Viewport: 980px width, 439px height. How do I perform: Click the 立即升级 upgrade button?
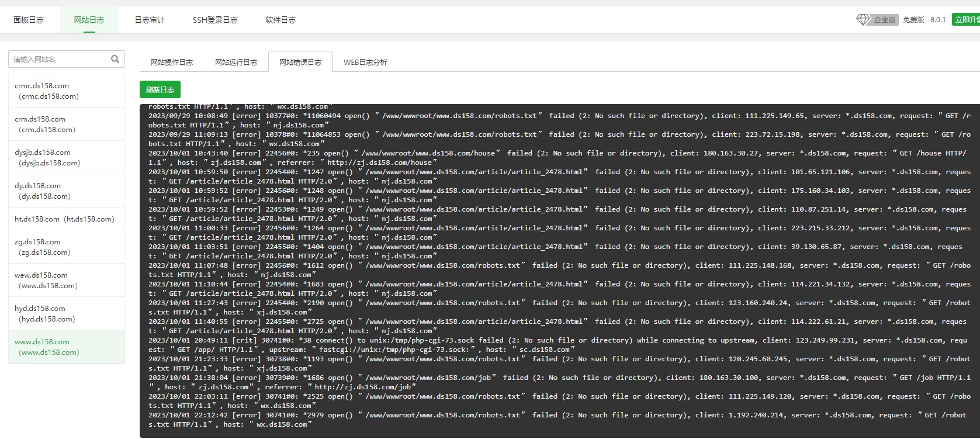pos(966,20)
